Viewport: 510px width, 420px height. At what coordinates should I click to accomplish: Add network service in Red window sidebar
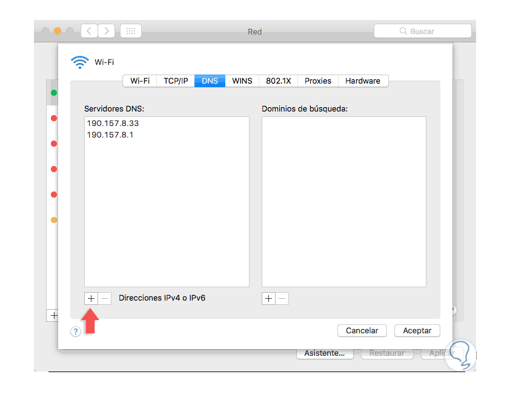(x=53, y=315)
